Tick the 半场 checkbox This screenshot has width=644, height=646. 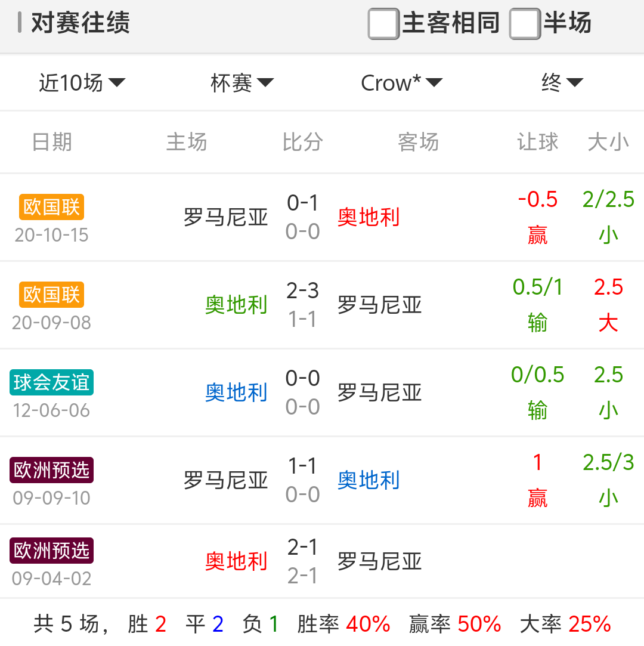click(x=525, y=24)
